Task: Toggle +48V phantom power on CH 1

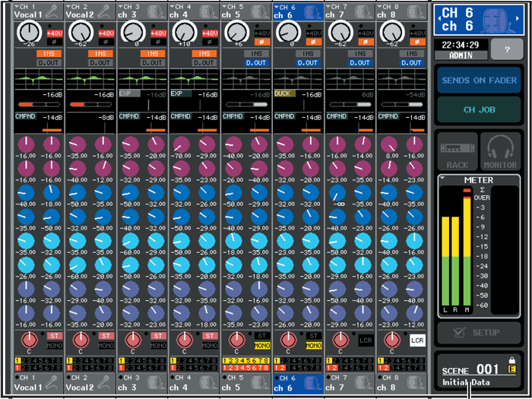Action: point(55,33)
